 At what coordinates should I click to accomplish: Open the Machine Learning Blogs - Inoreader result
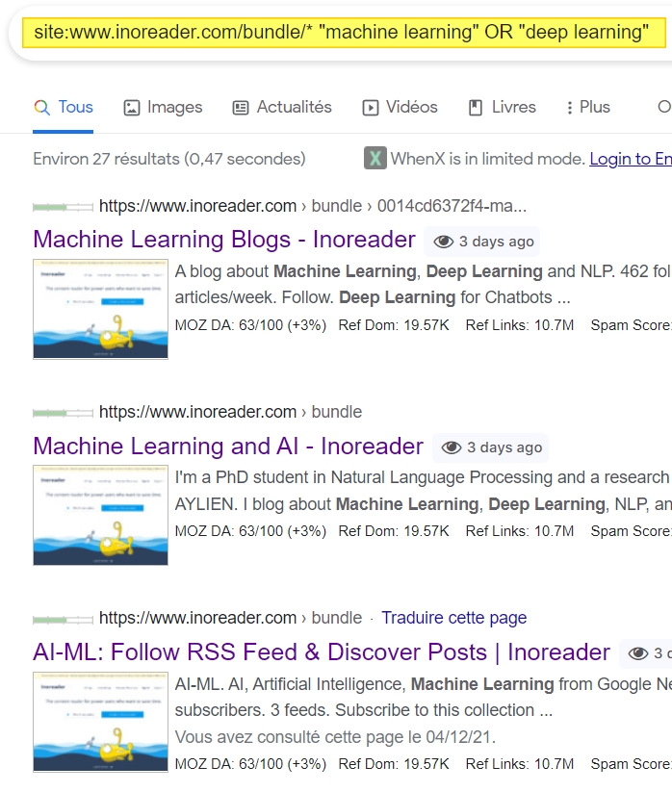pos(224,240)
